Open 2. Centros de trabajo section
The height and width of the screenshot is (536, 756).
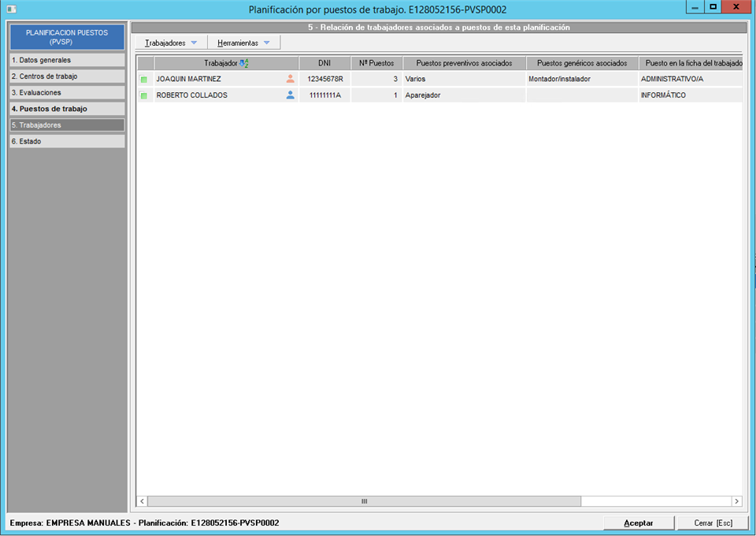click(66, 76)
